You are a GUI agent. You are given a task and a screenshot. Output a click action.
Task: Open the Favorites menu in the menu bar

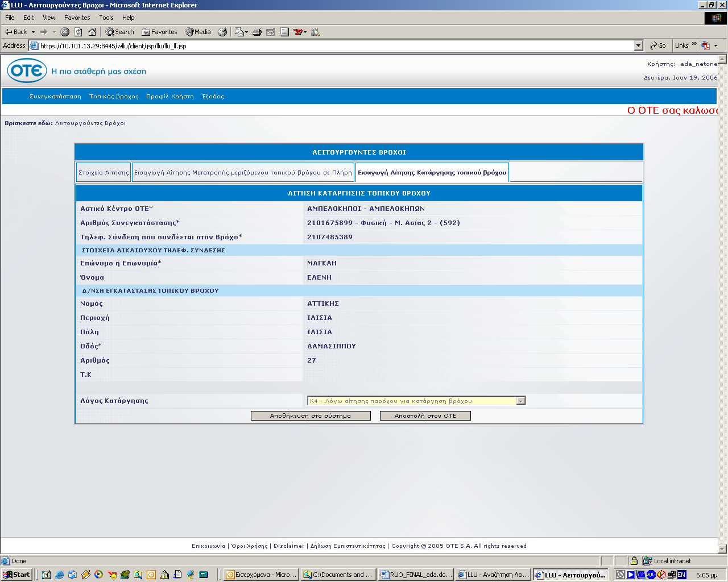click(77, 18)
